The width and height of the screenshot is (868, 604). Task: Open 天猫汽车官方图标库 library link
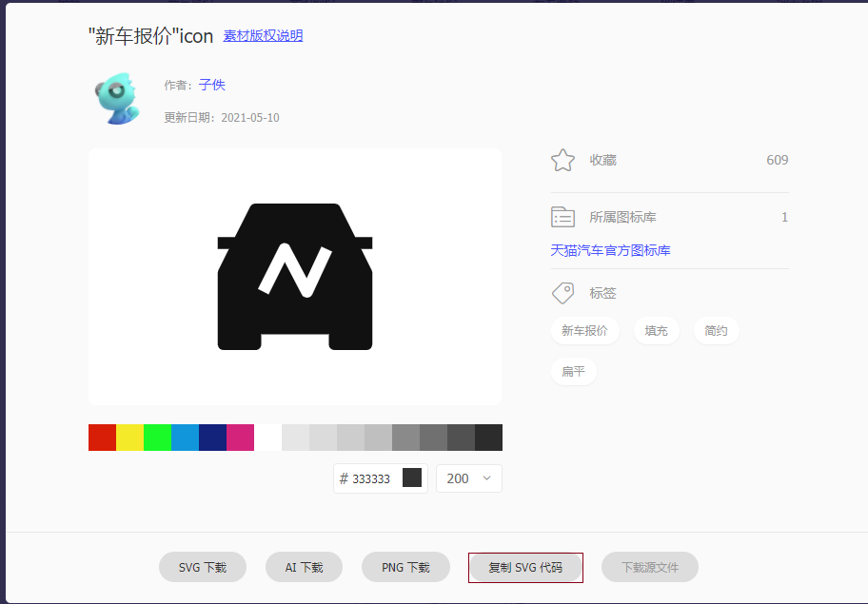click(610, 250)
